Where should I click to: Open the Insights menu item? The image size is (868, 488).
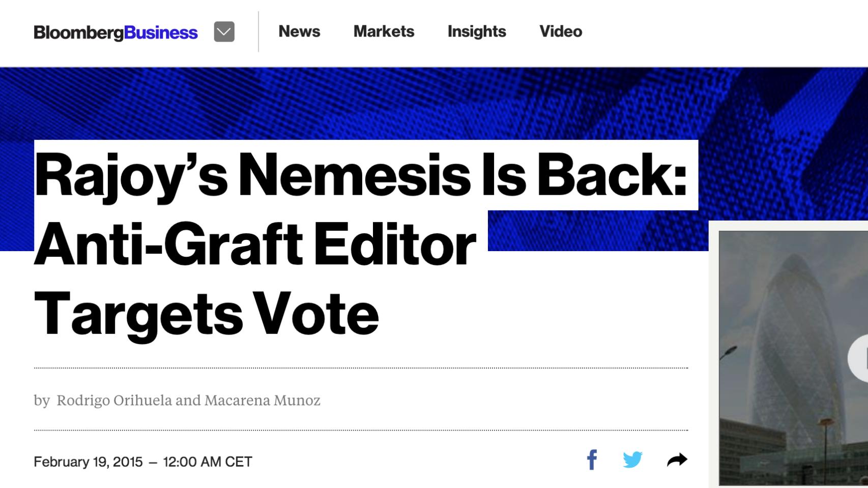click(x=477, y=32)
